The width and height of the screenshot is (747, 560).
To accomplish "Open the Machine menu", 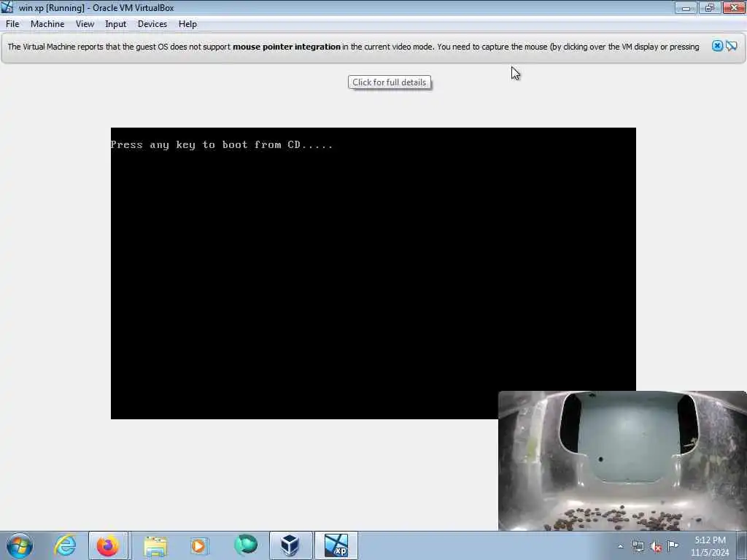I will pos(47,24).
